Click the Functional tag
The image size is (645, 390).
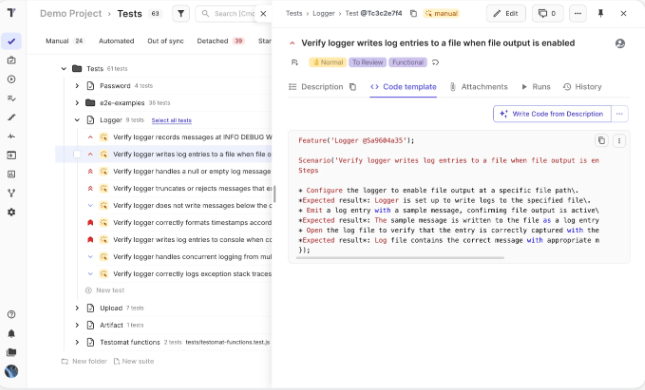click(x=408, y=63)
